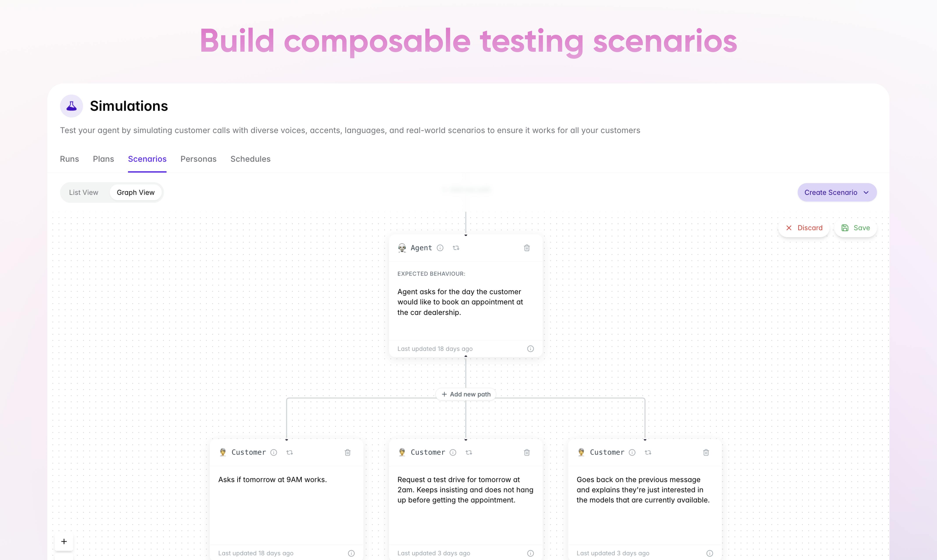The height and width of the screenshot is (560, 937).
Task: Delete the 'Goes back on' Customer node
Action: click(706, 453)
